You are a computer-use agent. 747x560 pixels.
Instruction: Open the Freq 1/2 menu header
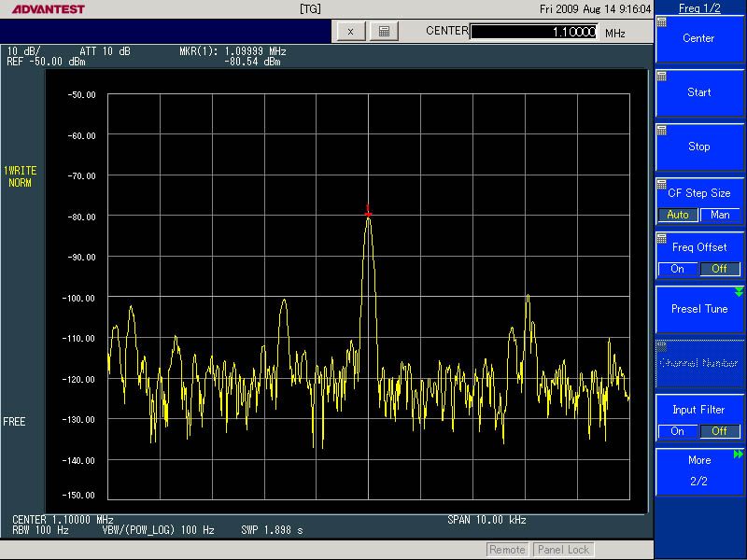click(700, 7)
